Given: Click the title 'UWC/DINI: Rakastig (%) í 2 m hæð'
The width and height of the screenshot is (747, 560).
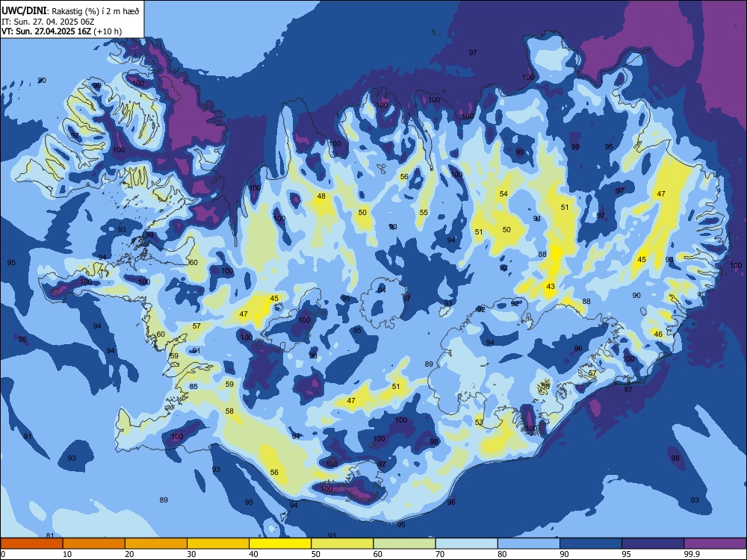Looking at the screenshot, I should point(70,11).
